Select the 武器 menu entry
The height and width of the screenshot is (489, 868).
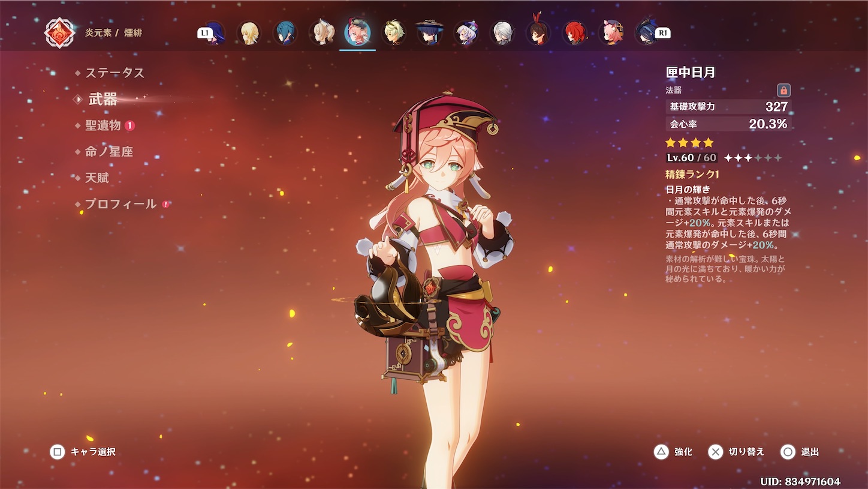tap(103, 100)
